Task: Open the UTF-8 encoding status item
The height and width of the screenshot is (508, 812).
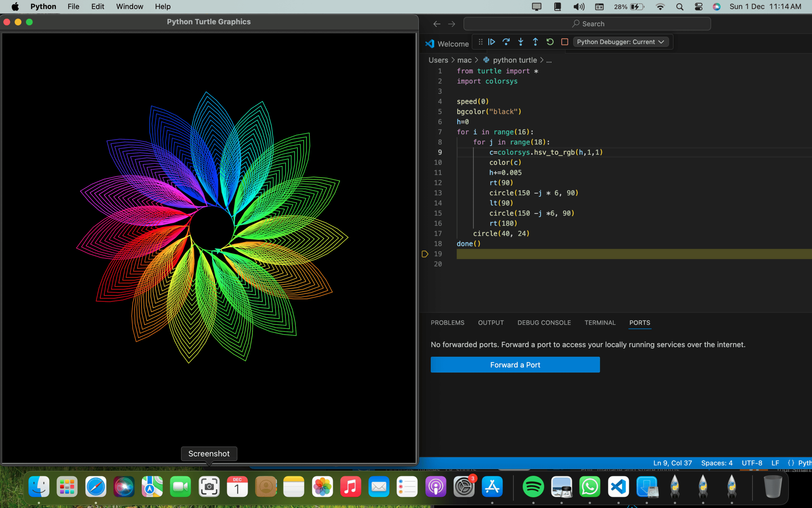Action: pos(752,463)
